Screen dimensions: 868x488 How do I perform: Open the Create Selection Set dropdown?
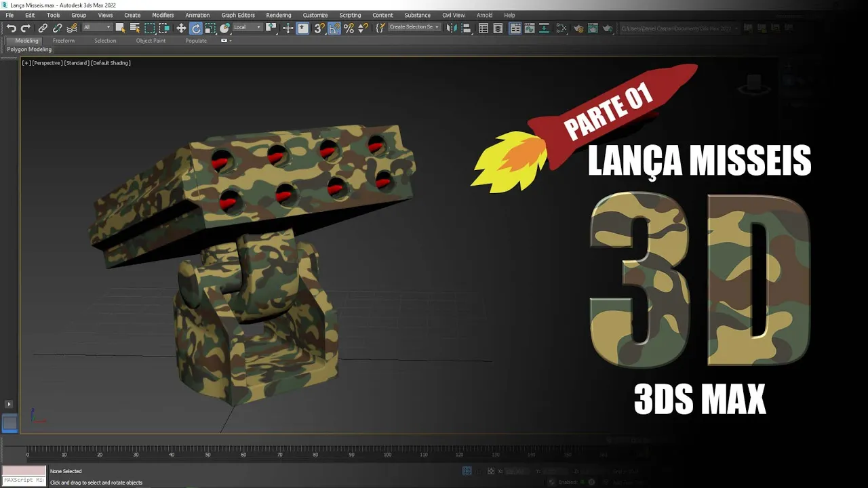coord(414,28)
